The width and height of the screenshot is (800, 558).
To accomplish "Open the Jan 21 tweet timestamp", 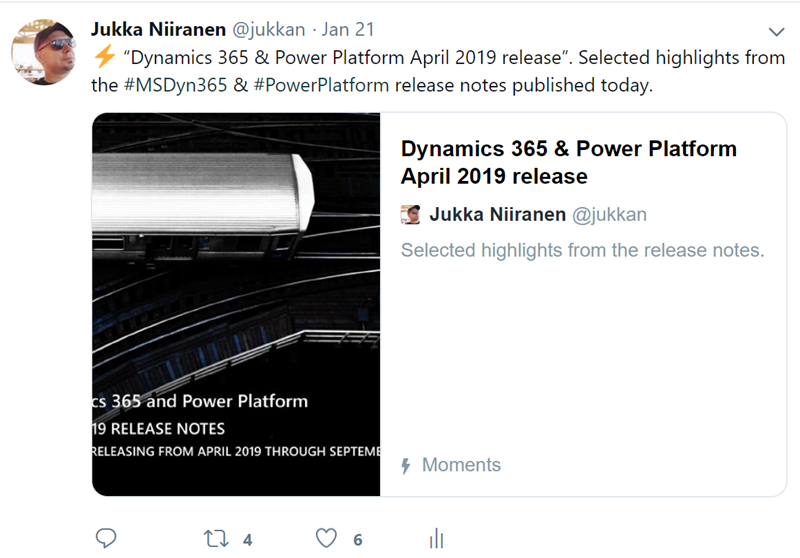I will [348, 30].
